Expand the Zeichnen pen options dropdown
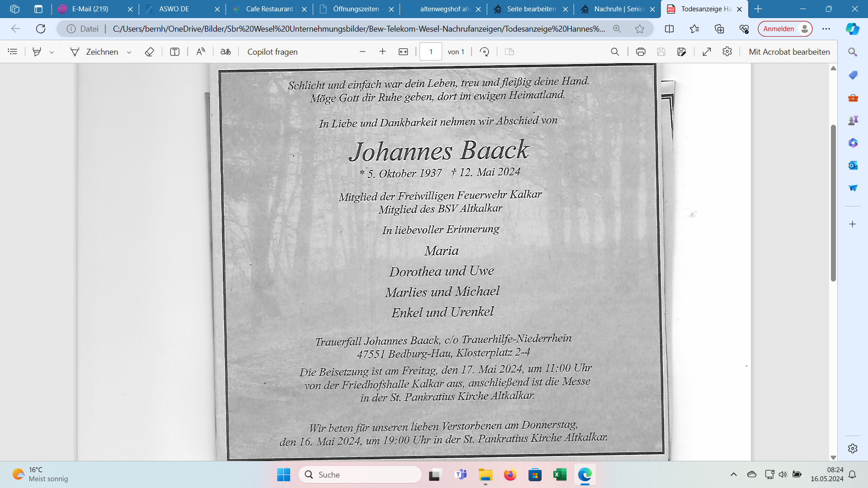This screenshot has width=868, height=488. click(x=129, y=52)
